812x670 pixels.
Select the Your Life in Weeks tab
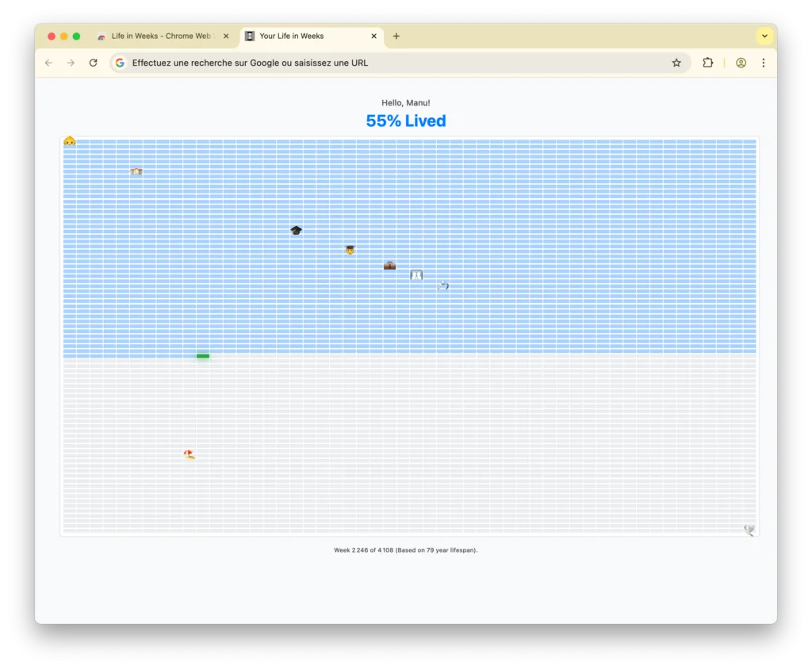tap(311, 36)
